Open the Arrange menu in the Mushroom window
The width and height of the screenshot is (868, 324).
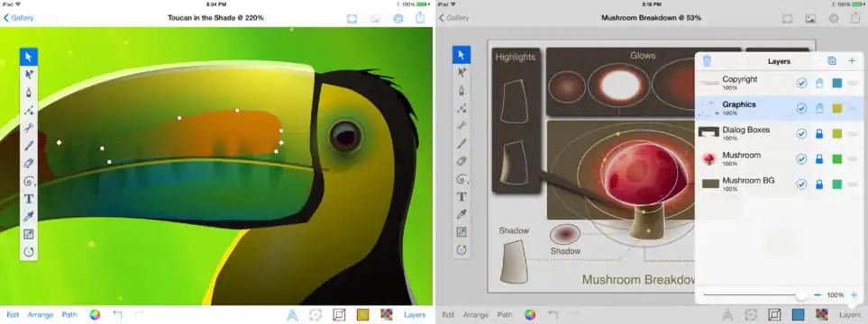pyautogui.click(x=476, y=315)
